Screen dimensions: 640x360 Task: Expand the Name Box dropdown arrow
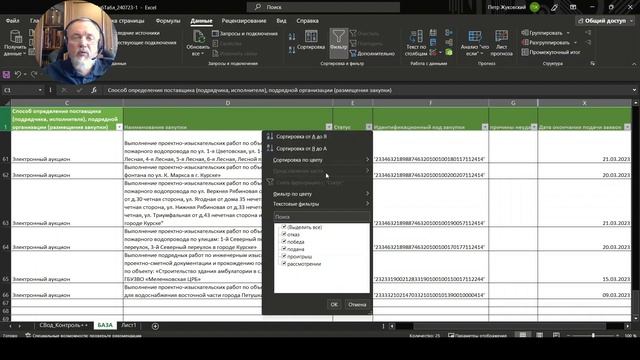pos(40,90)
